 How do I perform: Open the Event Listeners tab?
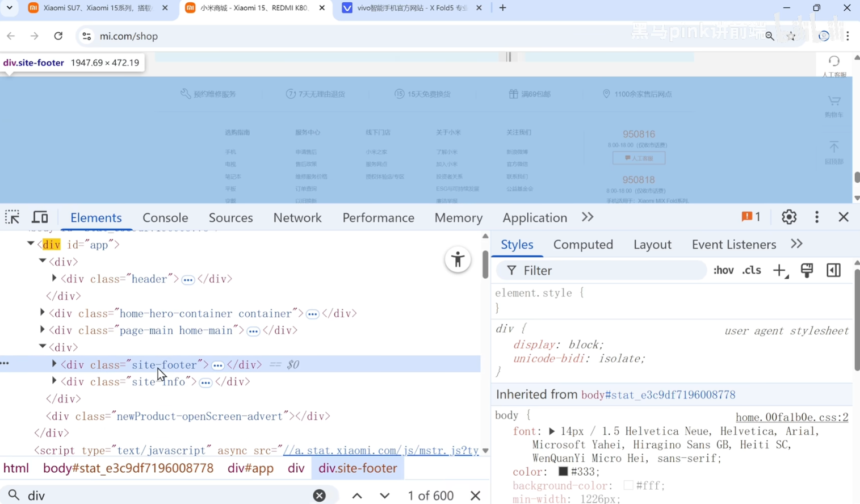pos(733,244)
